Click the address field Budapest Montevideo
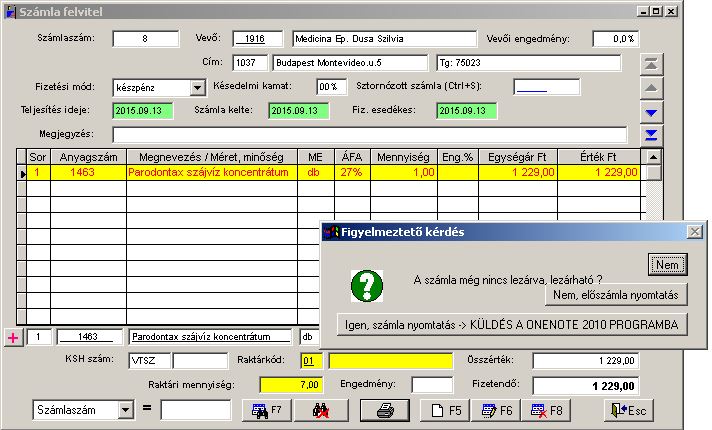The height and width of the screenshot is (430, 712). [x=350, y=63]
